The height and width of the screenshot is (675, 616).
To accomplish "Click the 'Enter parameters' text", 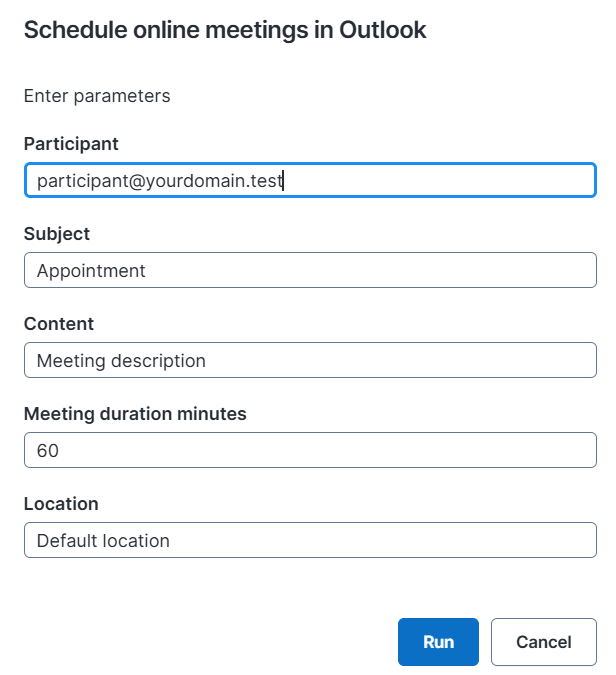I will point(97,96).
